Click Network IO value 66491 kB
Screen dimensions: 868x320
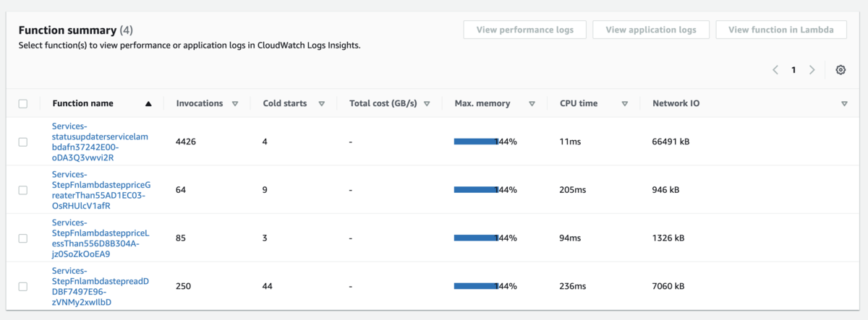(x=671, y=142)
